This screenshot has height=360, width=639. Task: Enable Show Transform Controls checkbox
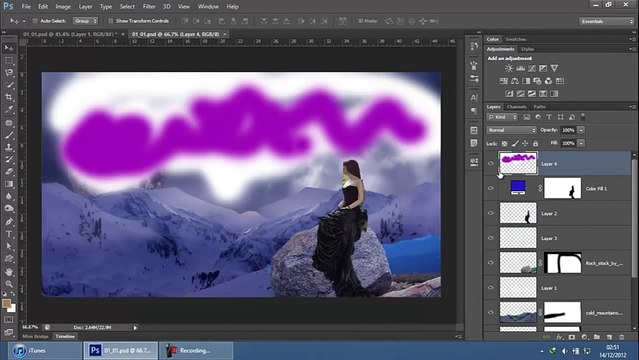(x=110, y=21)
